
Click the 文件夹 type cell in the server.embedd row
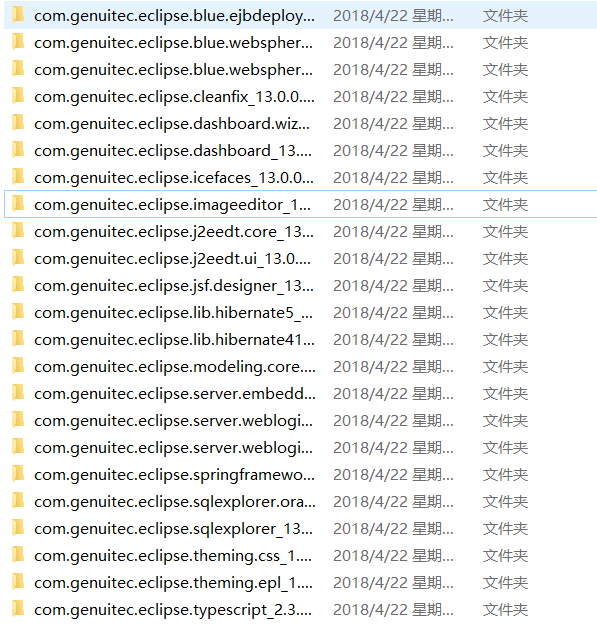coord(505,394)
